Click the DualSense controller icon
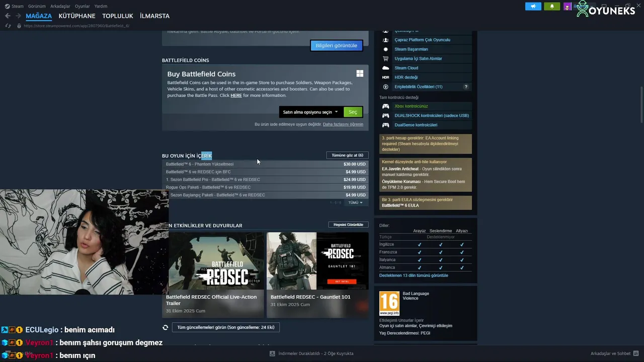Image resolution: width=644 pixels, height=362 pixels. click(x=385, y=125)
